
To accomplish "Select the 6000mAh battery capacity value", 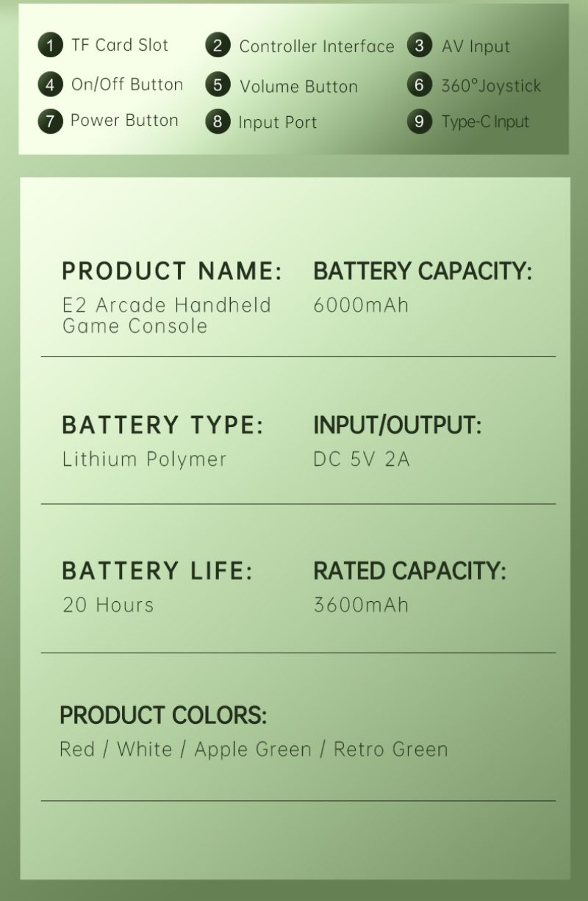I will pos(361,305).
